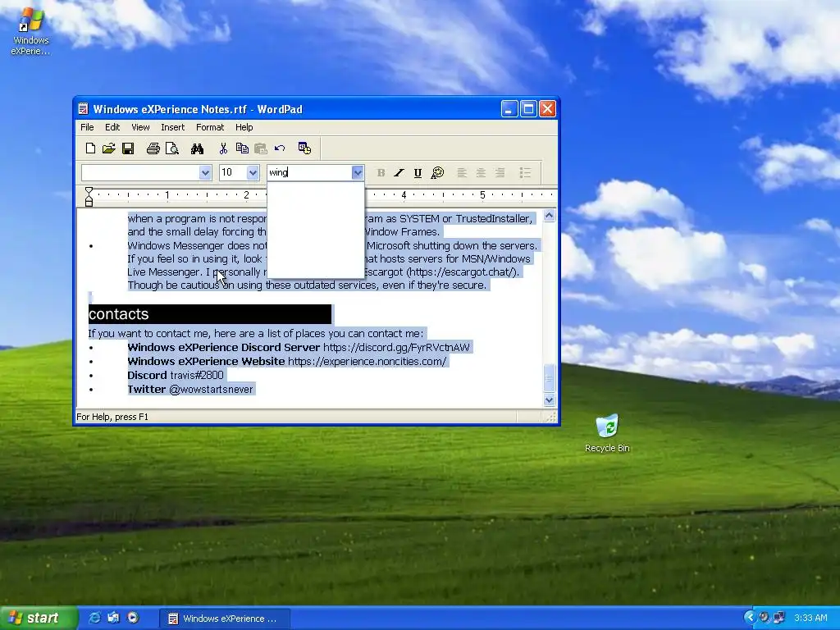The image size is (840, 630).
Task: Open the Help menu
Action: [244, 127]
